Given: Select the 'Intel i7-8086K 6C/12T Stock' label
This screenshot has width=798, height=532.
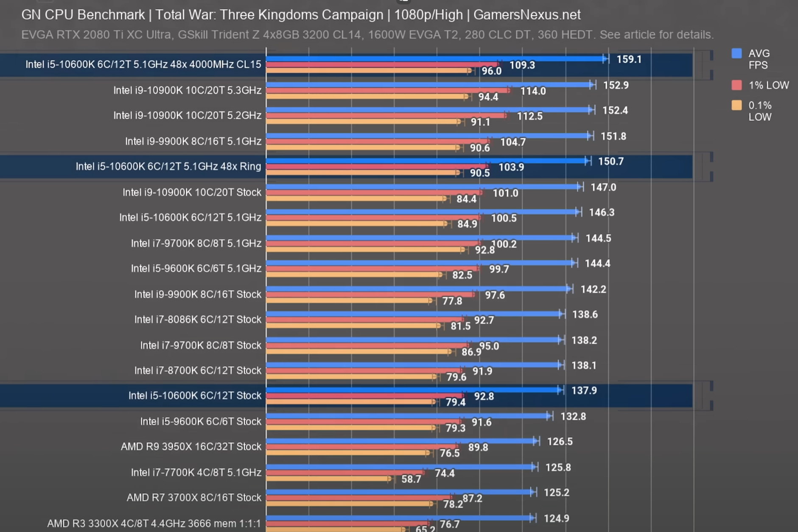Looking at the screenshot, I should 198,319.
